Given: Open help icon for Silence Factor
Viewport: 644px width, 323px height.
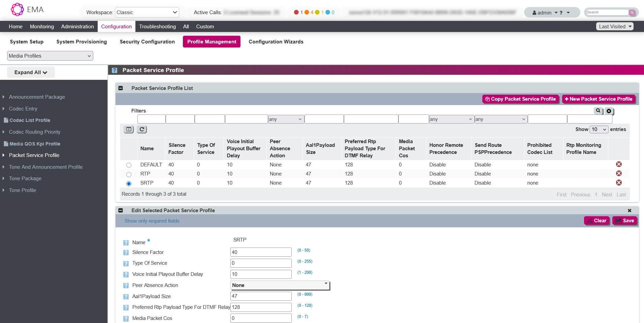Looking at the screenshot, I should [x=126, y=253].
